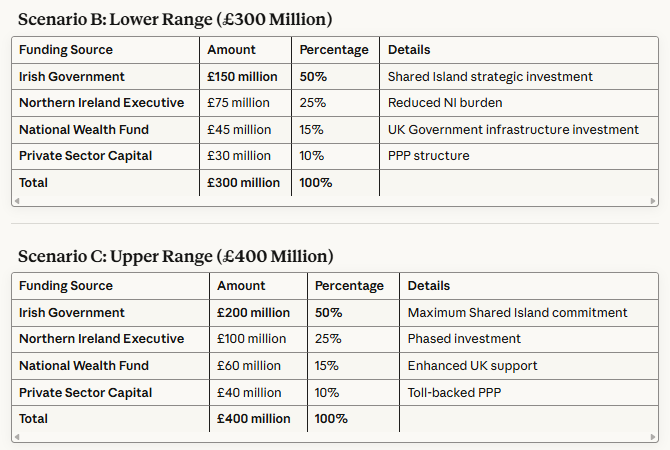The image size is (670, 450).
Task: Click the PPP structure details cell
Action: click(x=428, y=156)
